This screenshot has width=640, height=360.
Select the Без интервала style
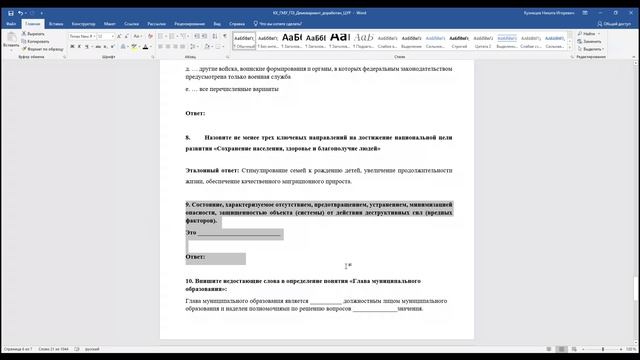pyautogui.click(x=268, y=41)
